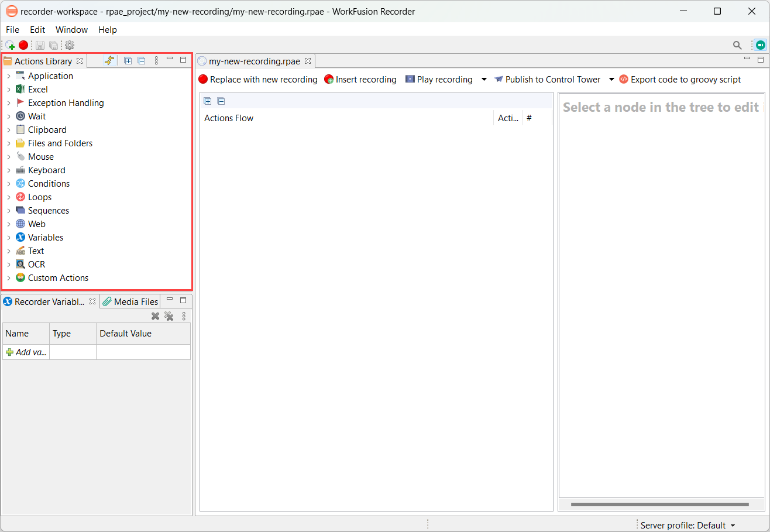Image resolution: width=770 pixels, height=532 pixels.
Task: Minimize the my-new-recording editor area
Action: tap(747, 59)
